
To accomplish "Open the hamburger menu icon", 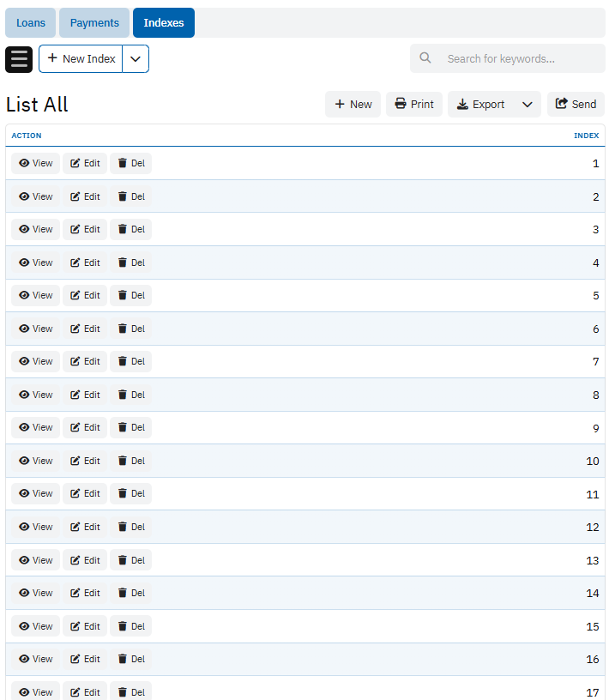I will click(19, 59).
